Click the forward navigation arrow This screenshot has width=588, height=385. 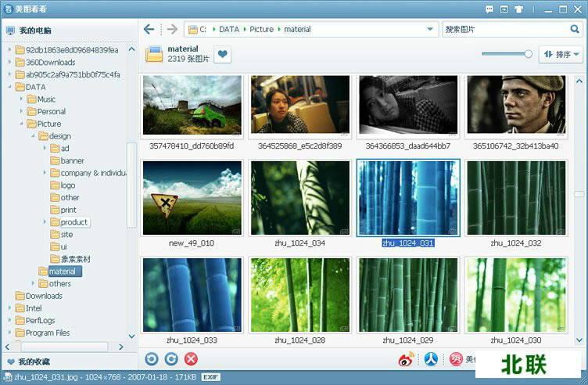click(172, 30)
